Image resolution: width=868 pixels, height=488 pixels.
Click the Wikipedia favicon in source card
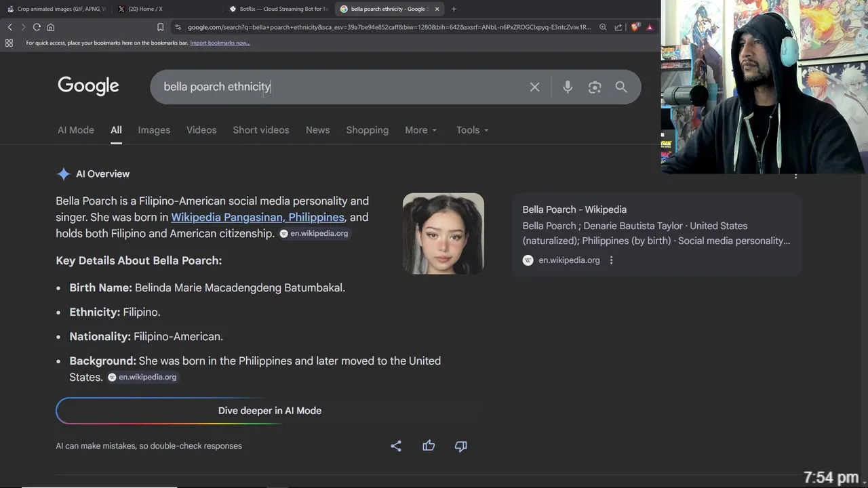[x=528, y=260]
